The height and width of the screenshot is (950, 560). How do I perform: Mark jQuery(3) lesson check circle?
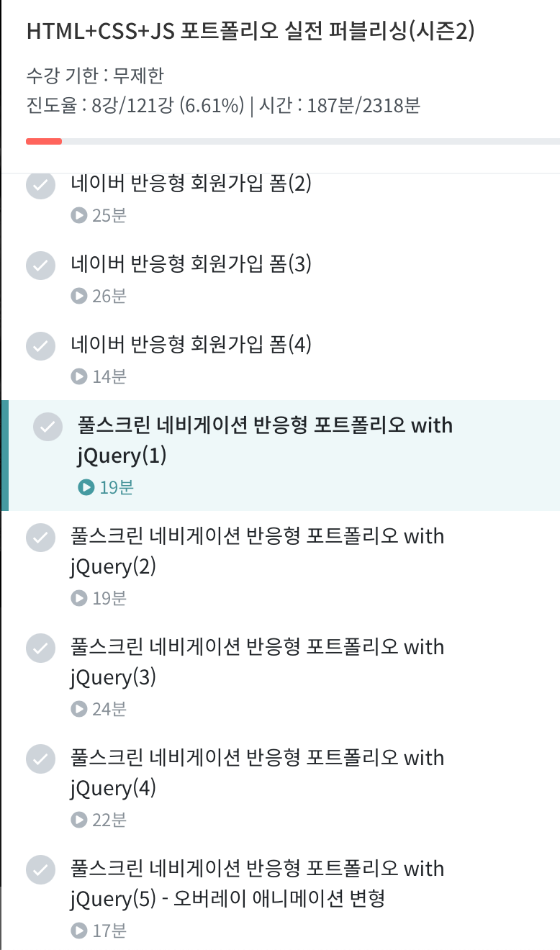click(x=40, y=648)
